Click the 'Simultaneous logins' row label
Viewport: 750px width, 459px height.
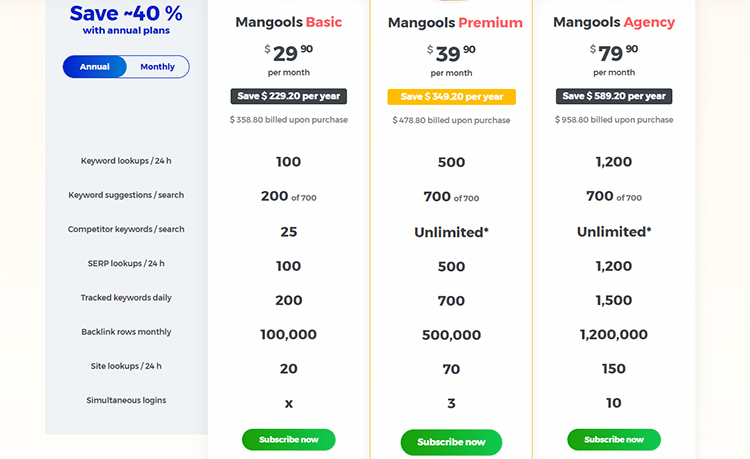pyautogui.click(x=126, y=400)
